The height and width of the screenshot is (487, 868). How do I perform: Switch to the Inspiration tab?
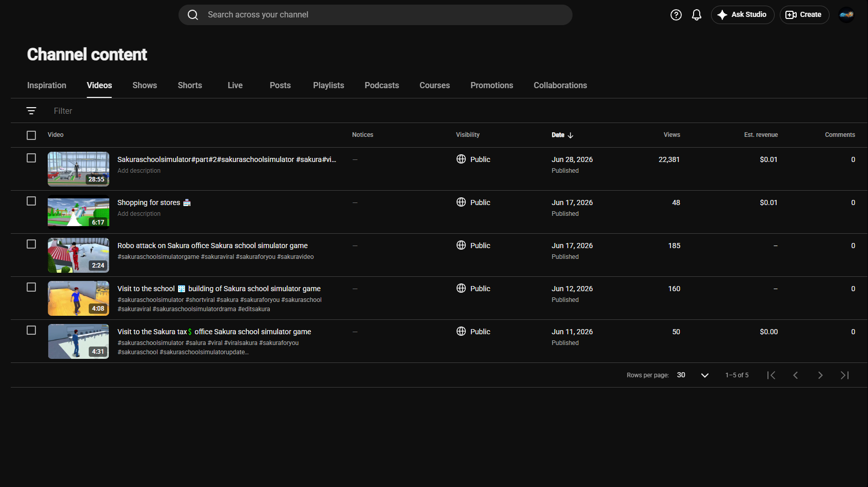pos(47,86)
